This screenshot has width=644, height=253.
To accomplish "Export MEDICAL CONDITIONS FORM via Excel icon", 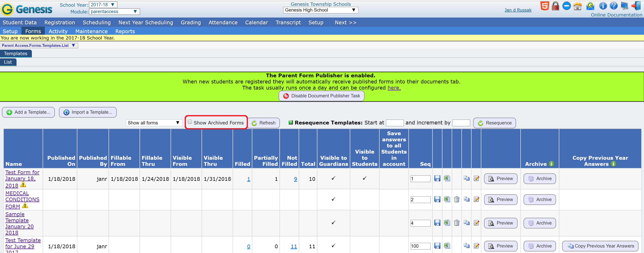I will (x=447, y=200).
